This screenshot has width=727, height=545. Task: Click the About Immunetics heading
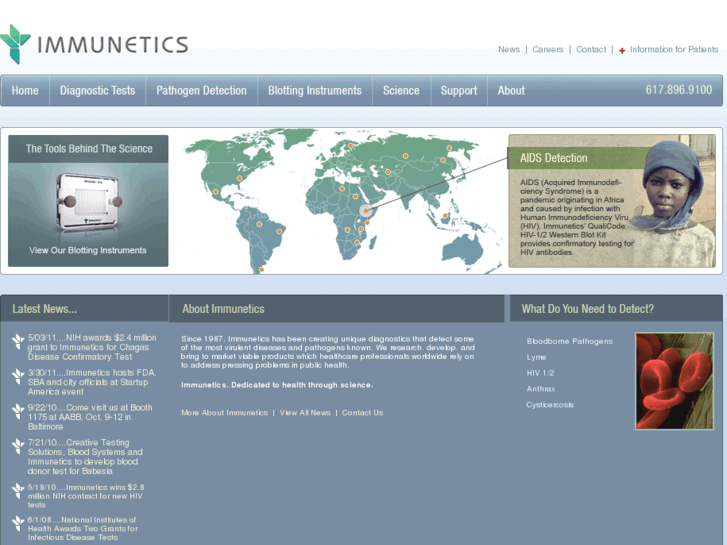pyautogui.click(x=223, y=309)
